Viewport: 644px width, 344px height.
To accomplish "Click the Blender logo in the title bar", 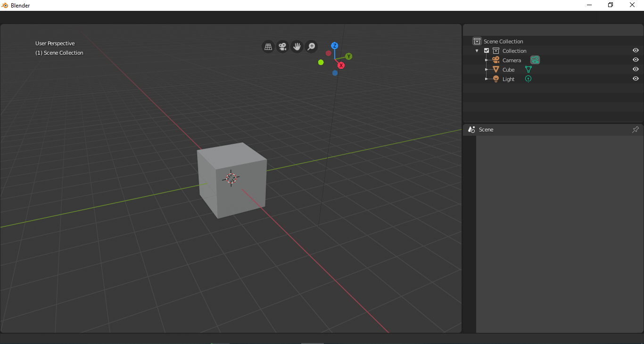I will [x=5, y=5].
